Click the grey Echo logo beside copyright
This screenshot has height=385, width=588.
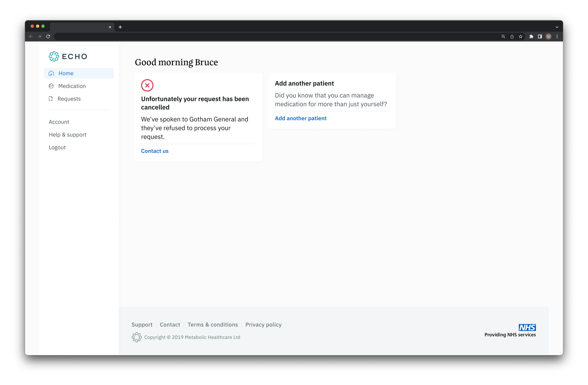tap(137, 337)
